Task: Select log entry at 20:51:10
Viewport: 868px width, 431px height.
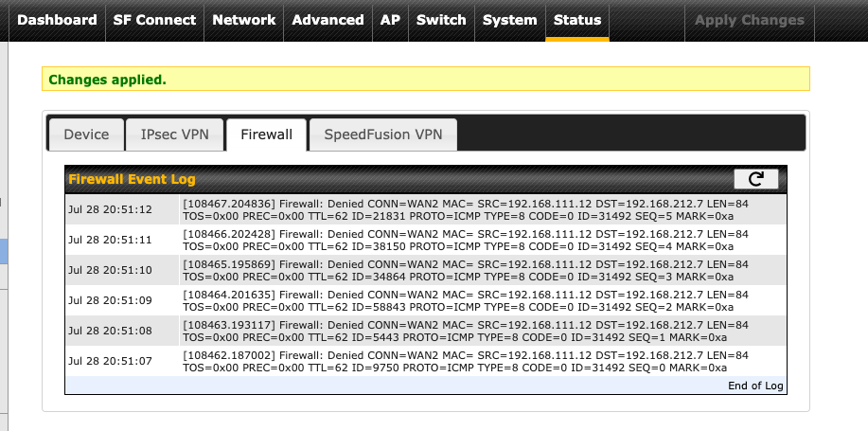Action: coord(426,270)
